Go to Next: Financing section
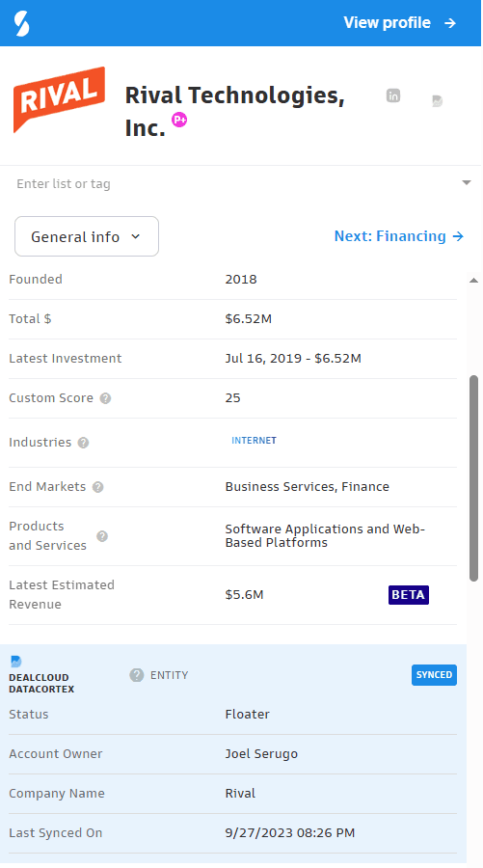This screenshot has width=483, height=868. click(399, 236)
